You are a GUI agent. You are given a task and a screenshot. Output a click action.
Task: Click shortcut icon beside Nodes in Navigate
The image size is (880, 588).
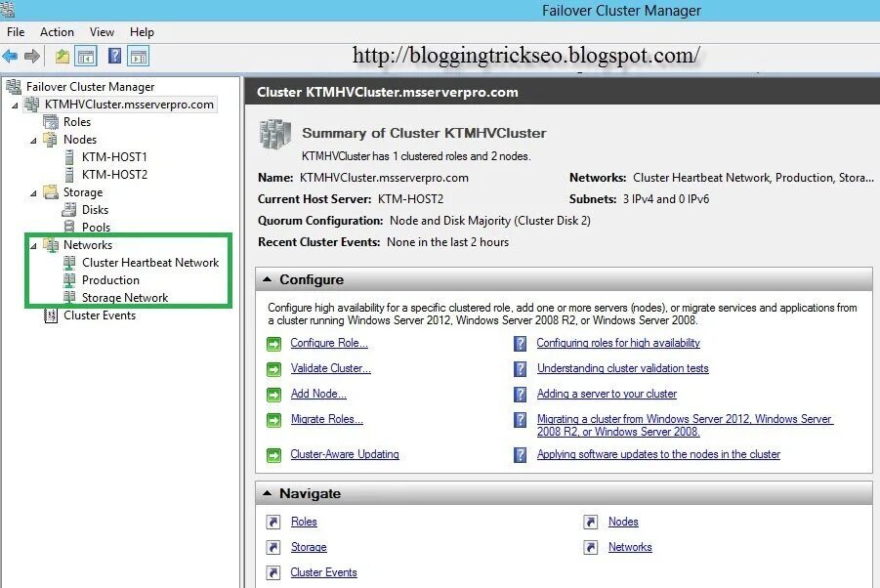590,522
